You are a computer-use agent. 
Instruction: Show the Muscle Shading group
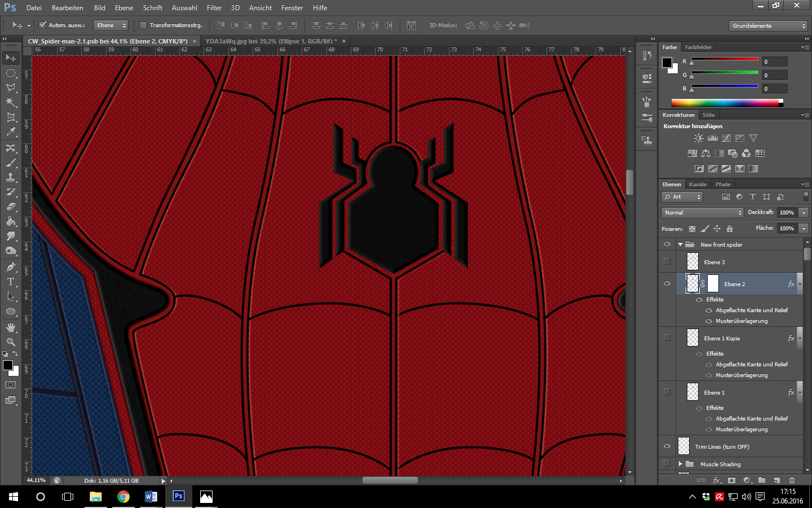click(667, 463)
